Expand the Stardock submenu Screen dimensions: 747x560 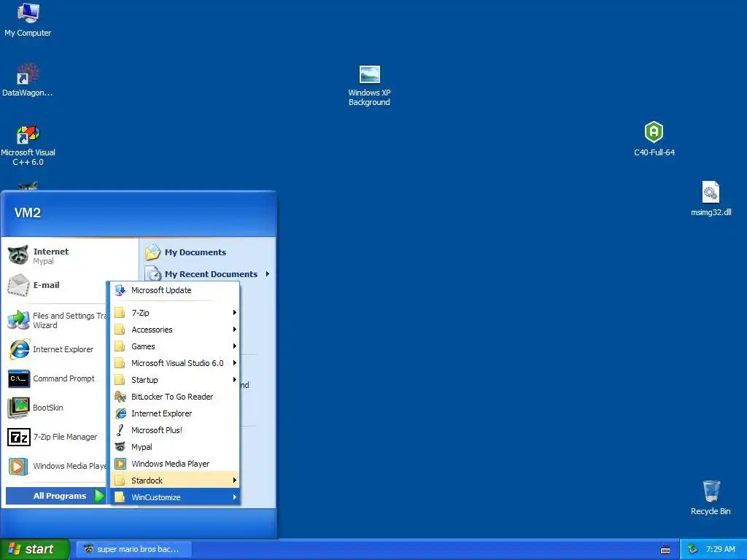pyautogui.click(x=175, y=480)
